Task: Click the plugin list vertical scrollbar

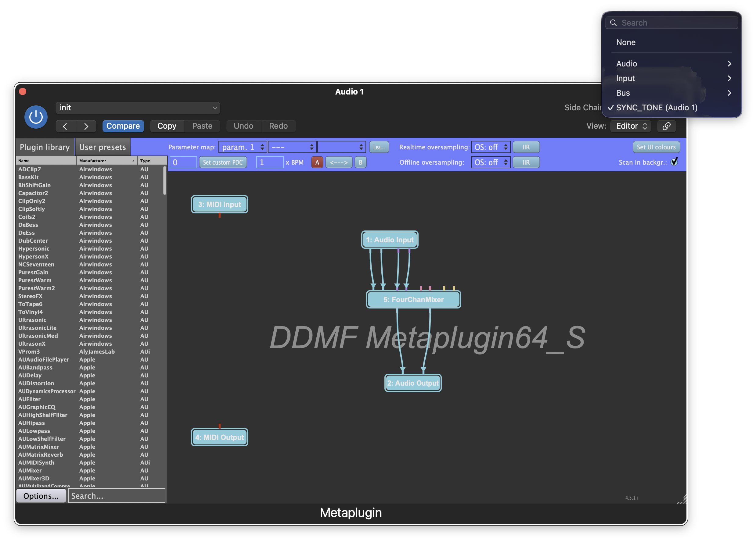Action: pos(165,180)
